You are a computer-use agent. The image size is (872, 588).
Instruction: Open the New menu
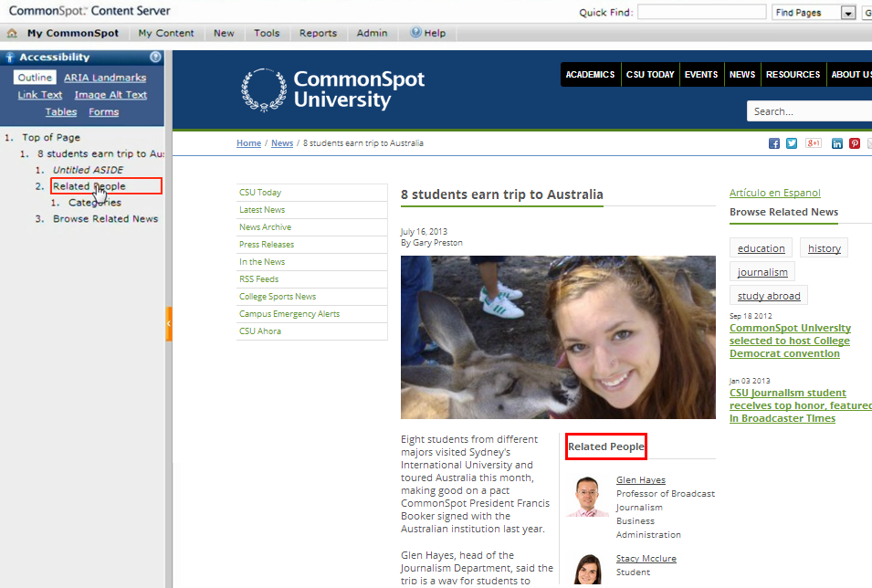click(224, 34)
